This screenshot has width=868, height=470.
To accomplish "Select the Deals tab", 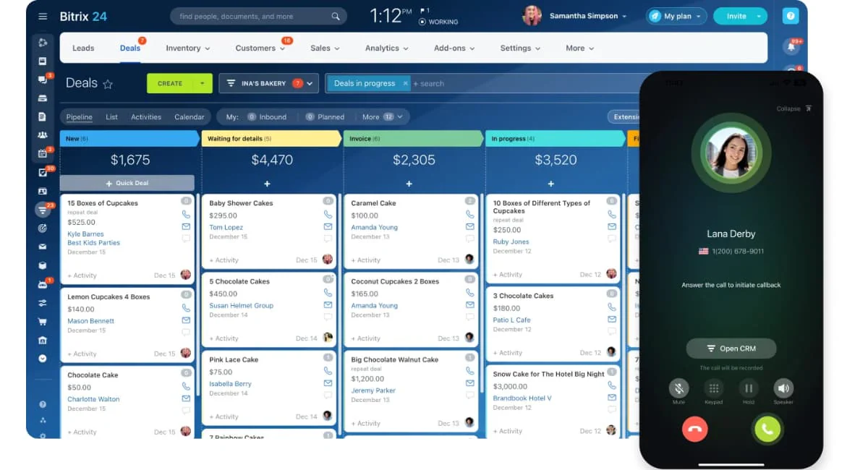I will (130, 48).
